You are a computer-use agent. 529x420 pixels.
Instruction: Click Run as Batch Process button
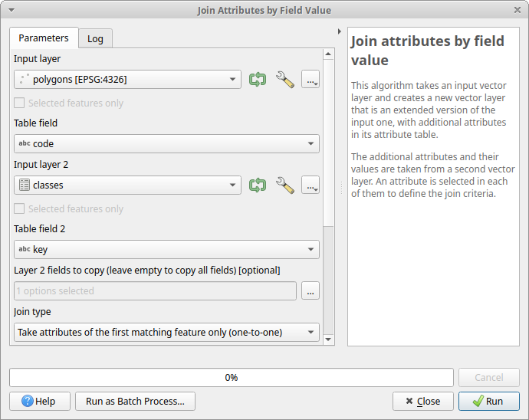pyautogui.click(x=136, y=401)
